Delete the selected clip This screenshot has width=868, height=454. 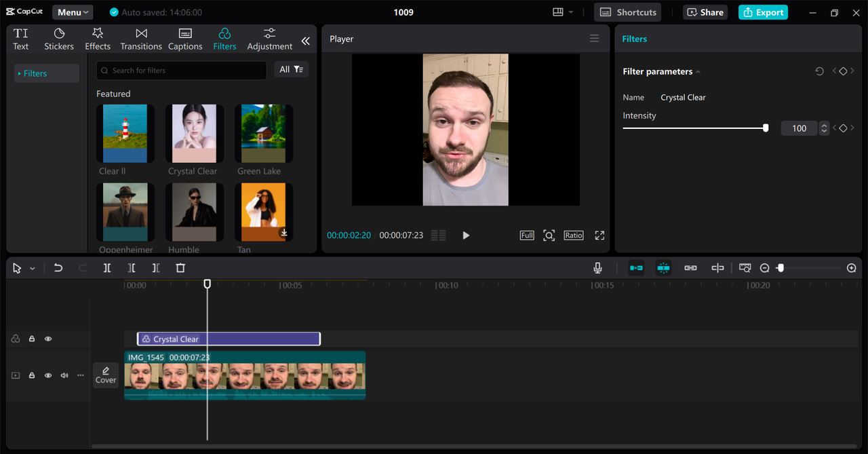180,268
